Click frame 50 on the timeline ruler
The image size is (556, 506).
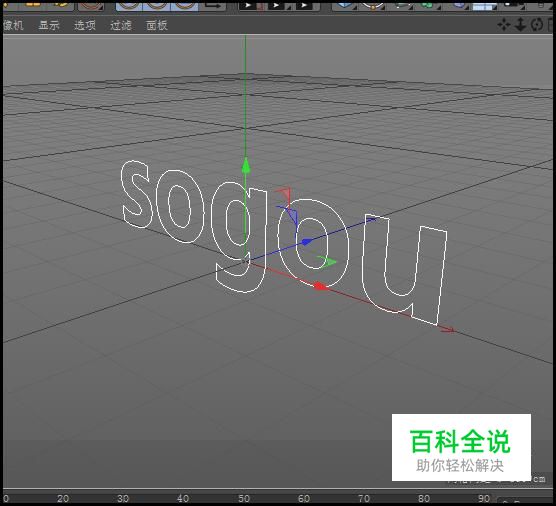[x=244, y=498]
